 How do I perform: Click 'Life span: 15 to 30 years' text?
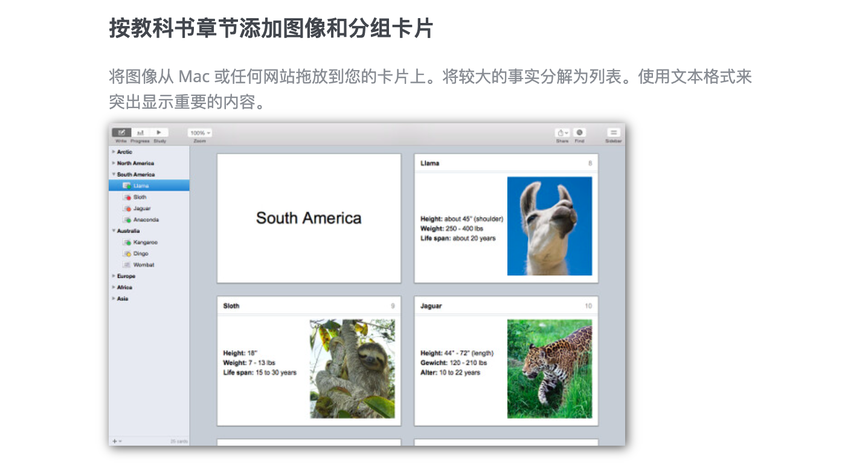click(x=260, y=373)
